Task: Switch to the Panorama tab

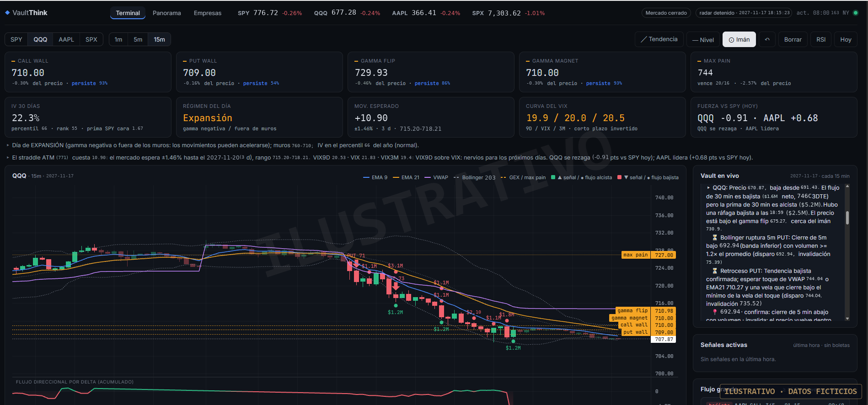Action: [x=166, y=13]
